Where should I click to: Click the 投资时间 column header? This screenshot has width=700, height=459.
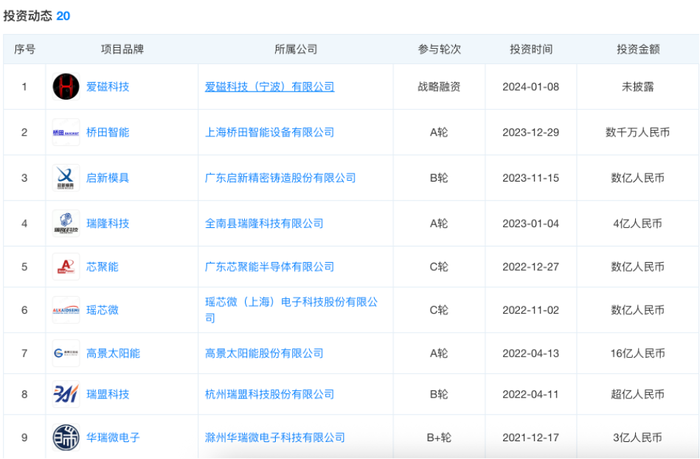coord(531,49)
